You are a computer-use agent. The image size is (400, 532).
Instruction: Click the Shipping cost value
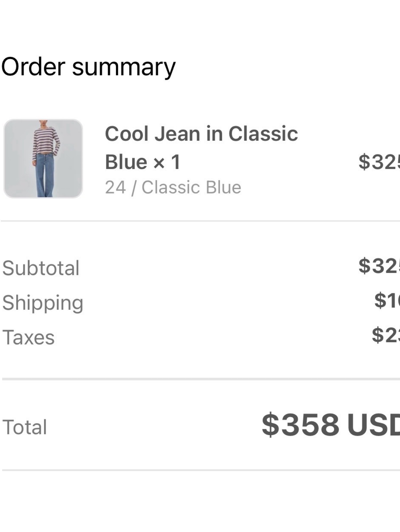(387, 300)
